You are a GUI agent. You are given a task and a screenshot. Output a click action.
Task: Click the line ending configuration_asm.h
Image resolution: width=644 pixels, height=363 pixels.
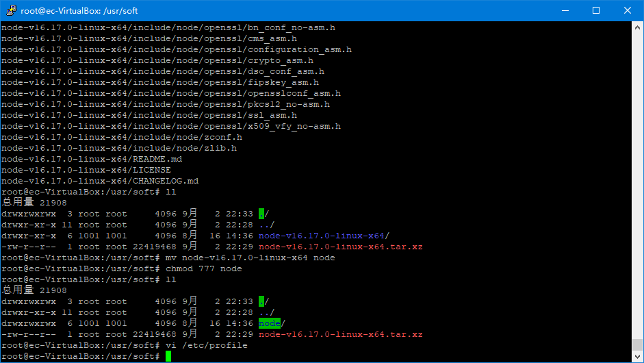click(177, 49)
